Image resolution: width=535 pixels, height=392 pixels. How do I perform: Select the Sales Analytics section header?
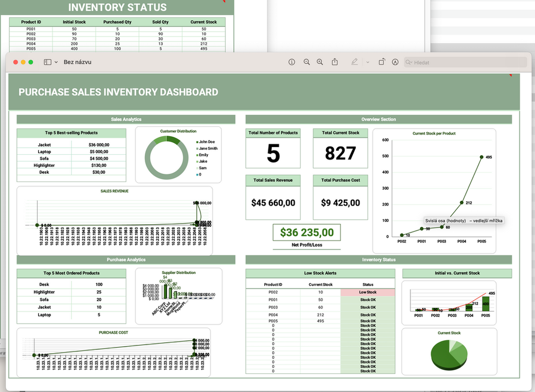tap(126, 119)
